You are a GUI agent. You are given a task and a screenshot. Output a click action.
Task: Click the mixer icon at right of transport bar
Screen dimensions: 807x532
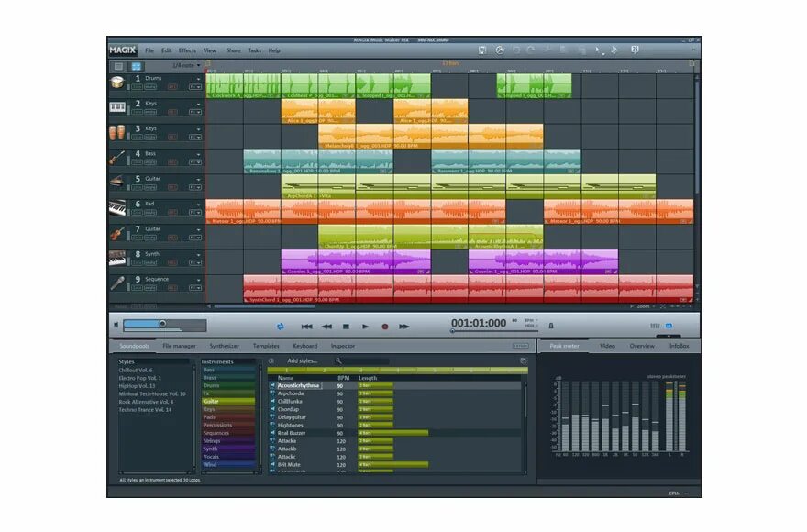tap(655, 326)
